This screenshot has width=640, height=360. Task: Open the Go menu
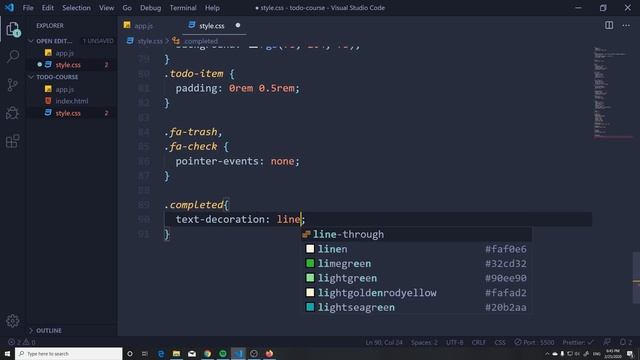127,8
